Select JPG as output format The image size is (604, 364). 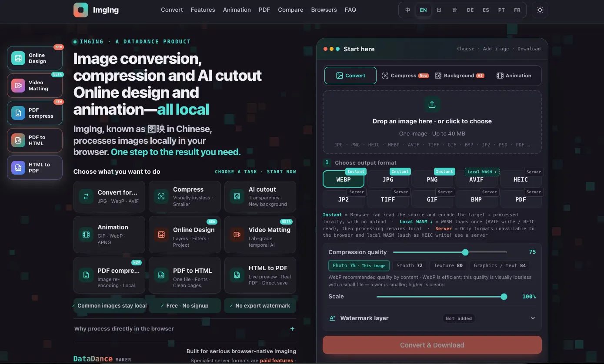click(x=388, y=179)
